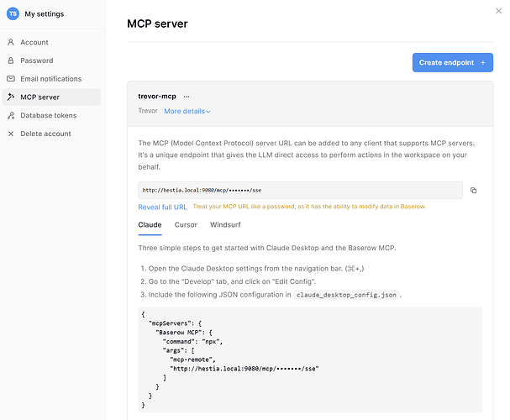Click Reveal full URL link
The height and width of the screenshot is (420, 510).
[x=162, y=207]
